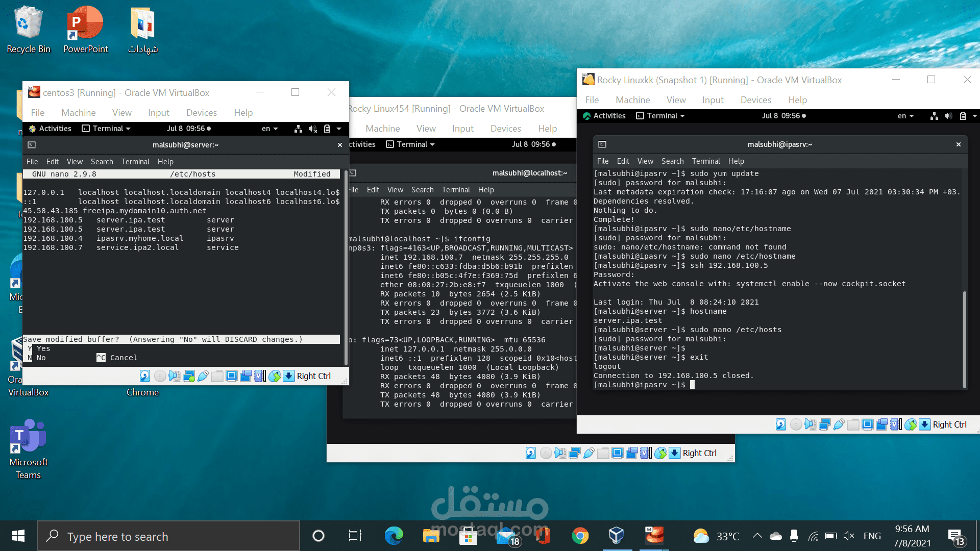Click optical disc indicator in centos3 status bar
980x551 pixels.
(x=160, y=376)
